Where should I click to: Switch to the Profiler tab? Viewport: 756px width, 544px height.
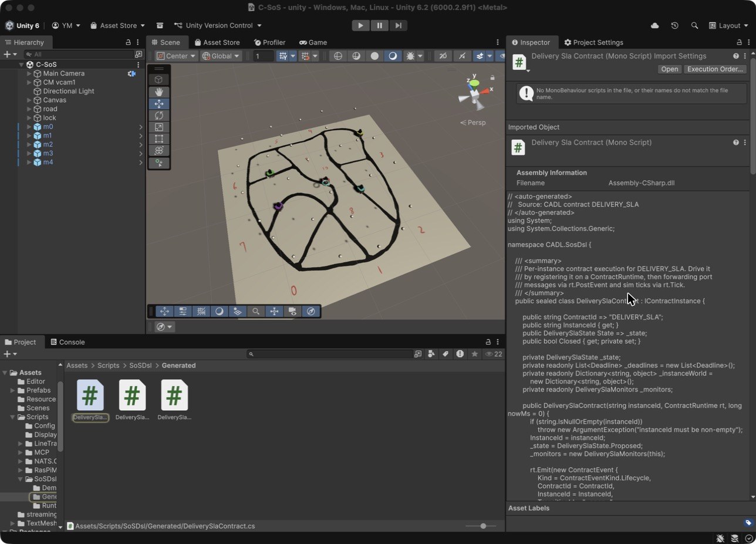269,42
